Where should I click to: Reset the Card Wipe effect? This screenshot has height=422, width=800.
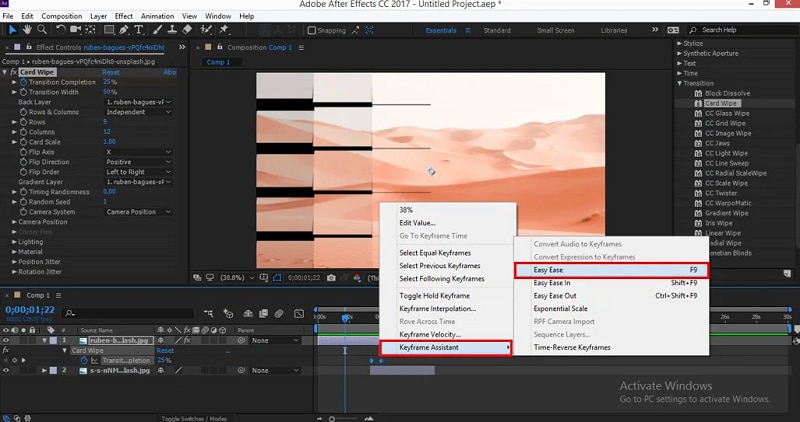pyautogui.click(x=111, y=72)
